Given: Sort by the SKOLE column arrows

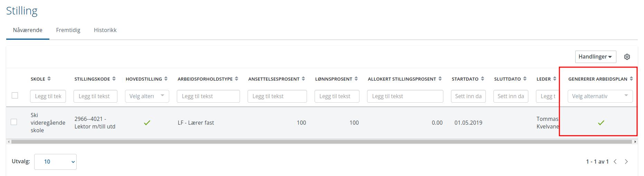Looking at the screenshot, I should 49,79.
